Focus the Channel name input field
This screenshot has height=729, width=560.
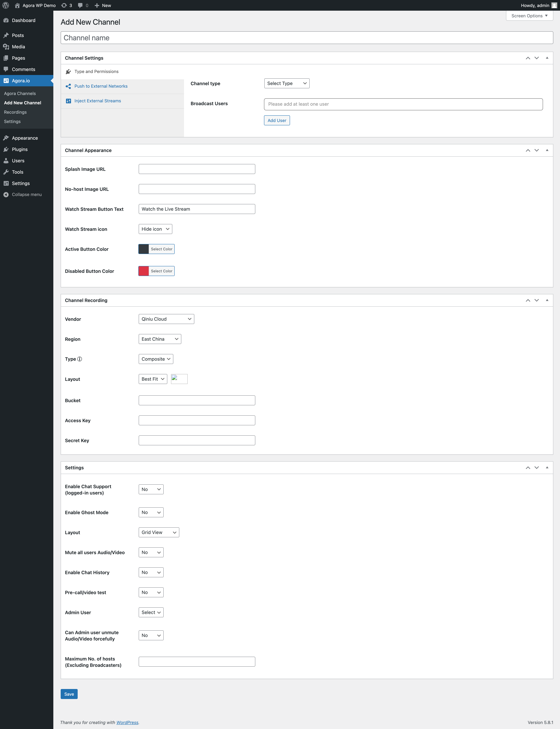pos(307,38)
